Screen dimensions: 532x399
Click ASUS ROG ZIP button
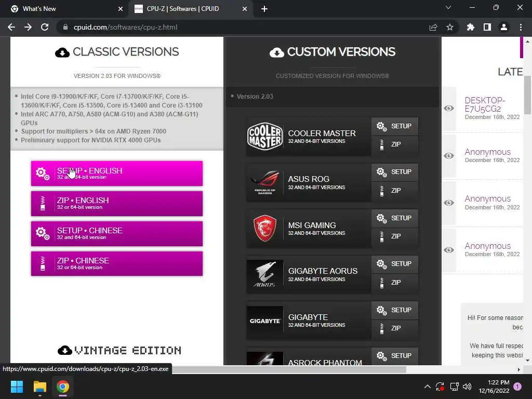click(x=395, y=191)
